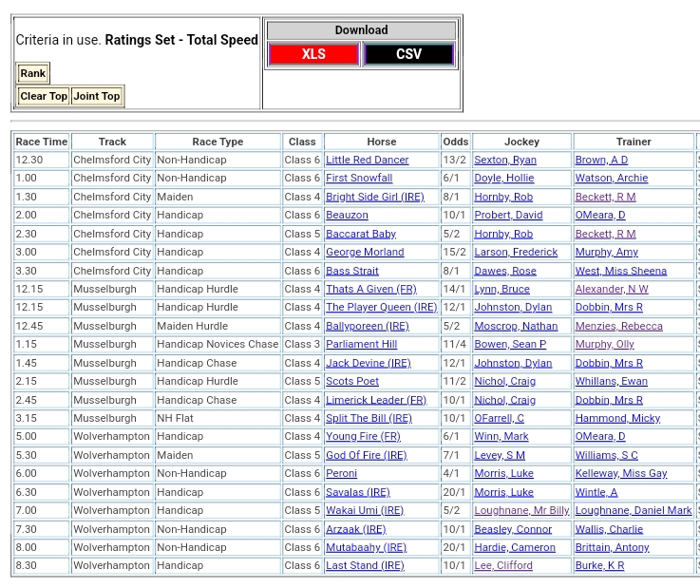
Task: Open horse Parliament Hill link
Action: [x=361, y=344]
